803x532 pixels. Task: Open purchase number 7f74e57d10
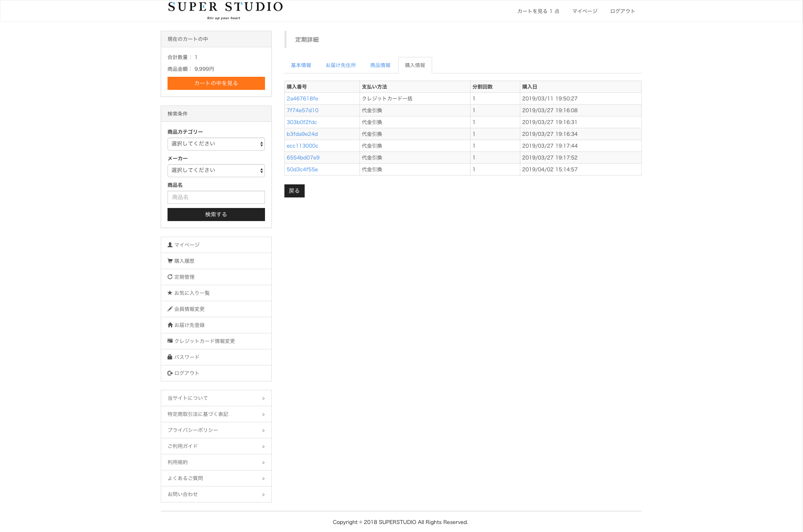click(303, 111)
